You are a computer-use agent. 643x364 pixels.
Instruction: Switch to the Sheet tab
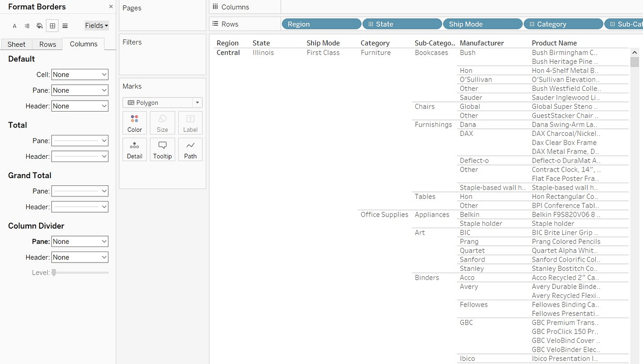point(17,44)
